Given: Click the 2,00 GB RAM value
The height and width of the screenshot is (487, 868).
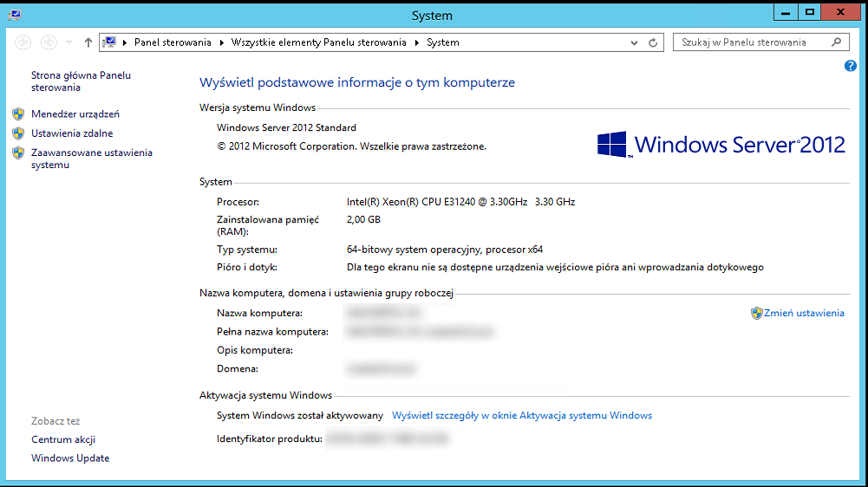Looking at the screenshot, I should [x=363, y=220].
